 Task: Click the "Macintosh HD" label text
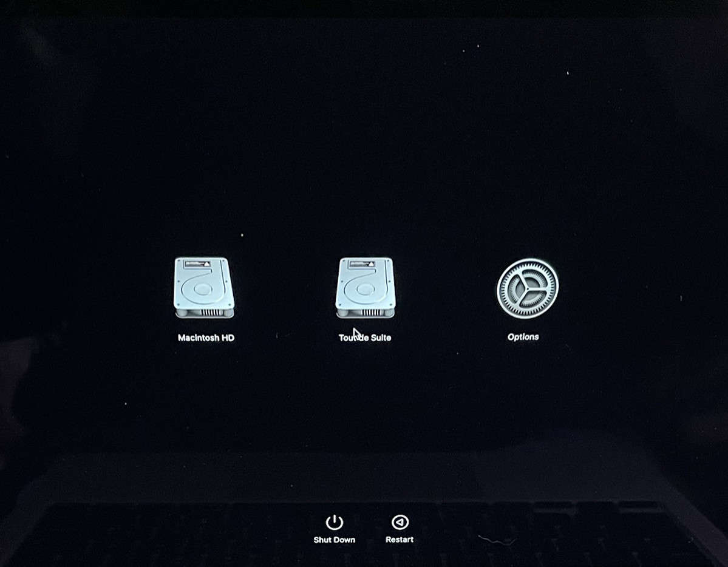[x=206, y=338]
